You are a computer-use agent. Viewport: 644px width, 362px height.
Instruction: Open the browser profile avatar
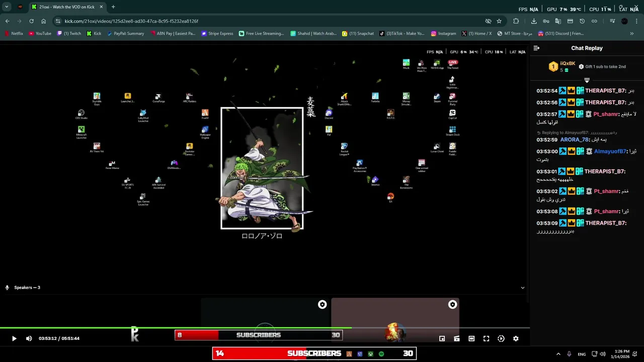624,21
